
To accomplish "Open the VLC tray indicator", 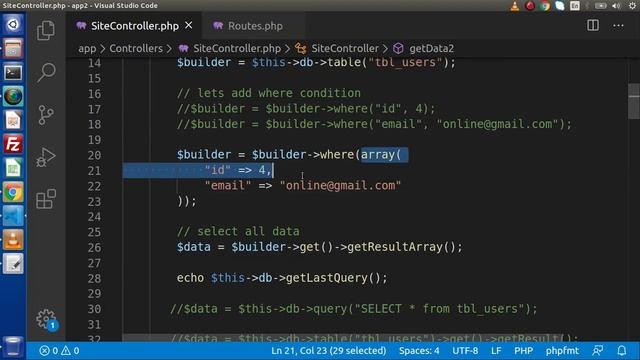I will 515,6.
